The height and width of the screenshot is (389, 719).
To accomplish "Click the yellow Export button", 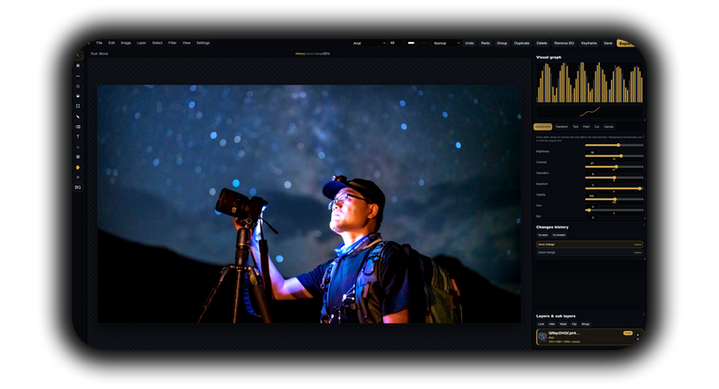I will pyautogui.click(x=625, y=43).
